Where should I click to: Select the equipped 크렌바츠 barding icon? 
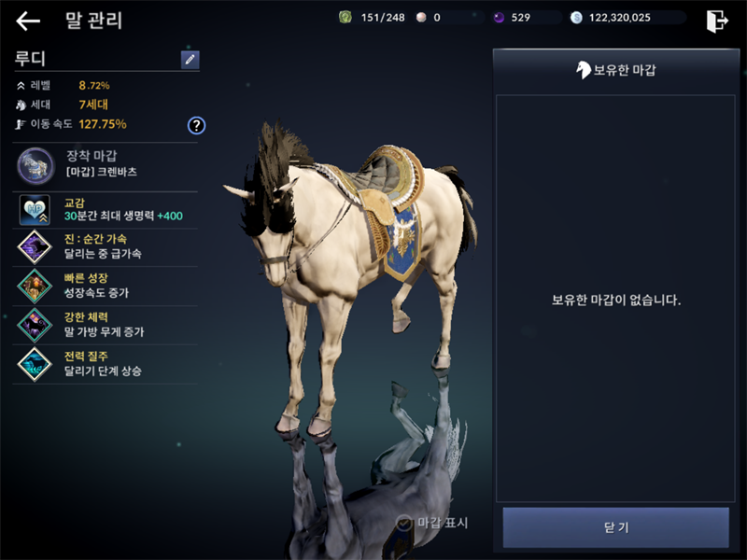tap(35, 166)
